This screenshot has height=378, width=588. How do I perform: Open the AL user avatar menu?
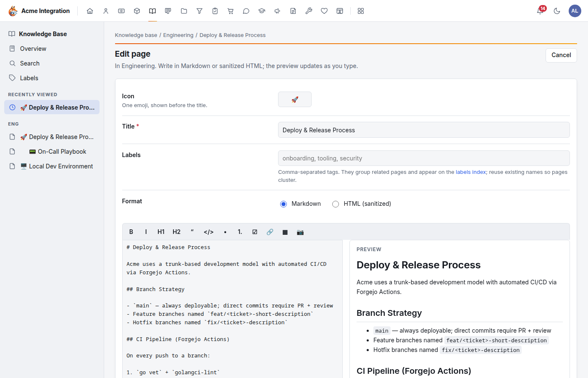tap(575, 11)
